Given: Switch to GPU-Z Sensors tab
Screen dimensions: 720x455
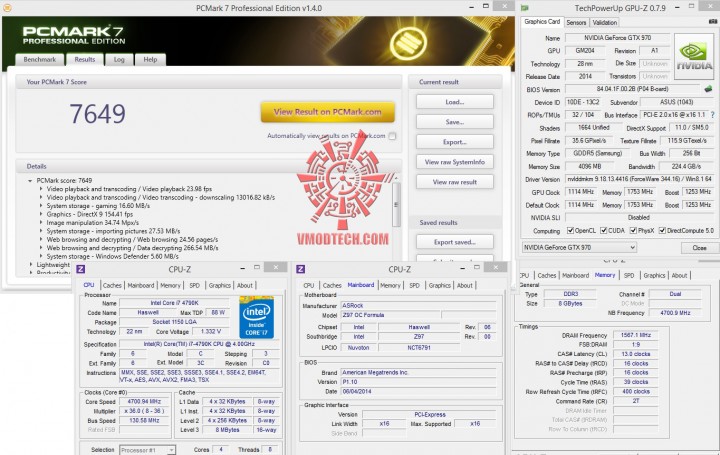Looking at the screenshot, I should coord(576,22).
